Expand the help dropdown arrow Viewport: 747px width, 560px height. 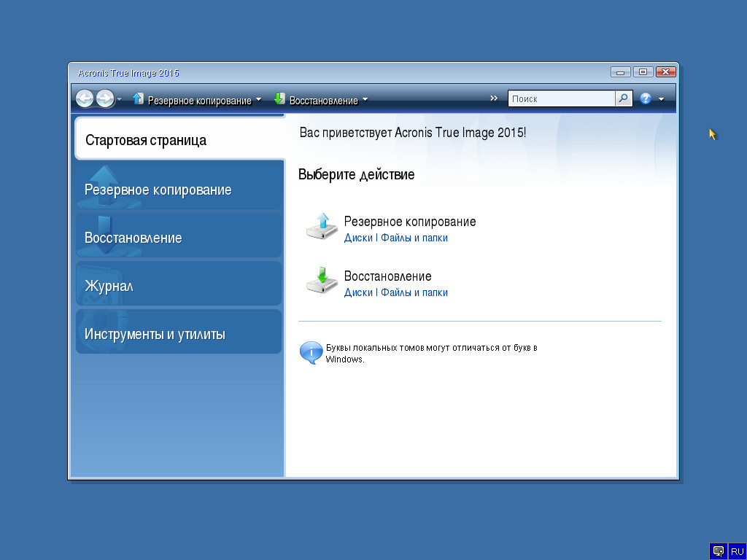[x=661, y=99]
